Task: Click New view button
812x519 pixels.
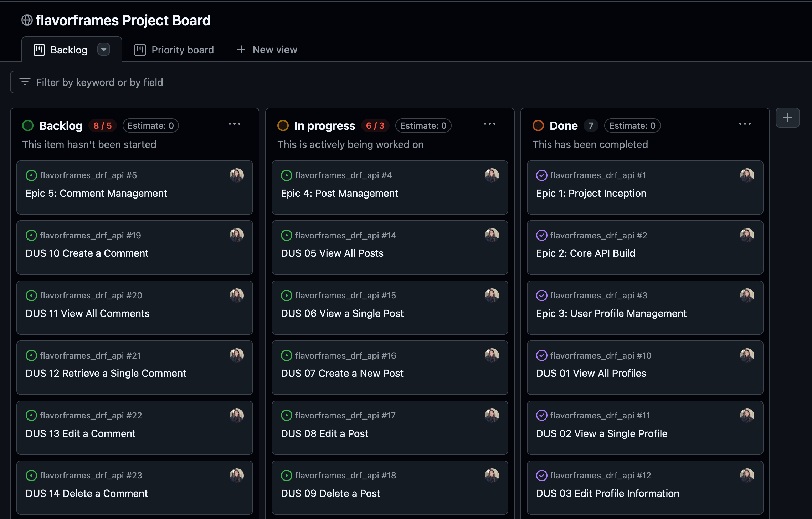Action: tap(267, 50)
